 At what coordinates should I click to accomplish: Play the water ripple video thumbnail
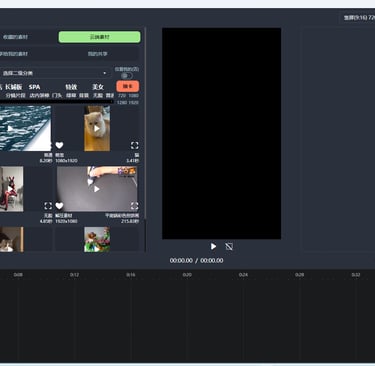coord(10,128)
